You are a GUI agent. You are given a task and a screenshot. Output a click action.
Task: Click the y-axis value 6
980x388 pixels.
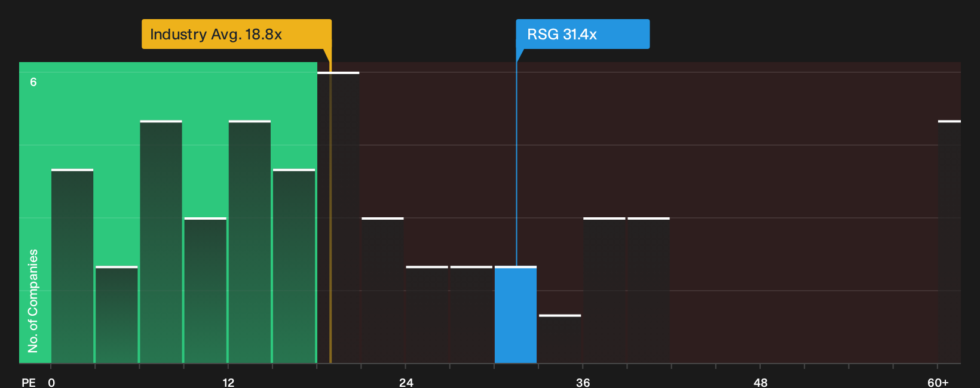coord(33,82)
